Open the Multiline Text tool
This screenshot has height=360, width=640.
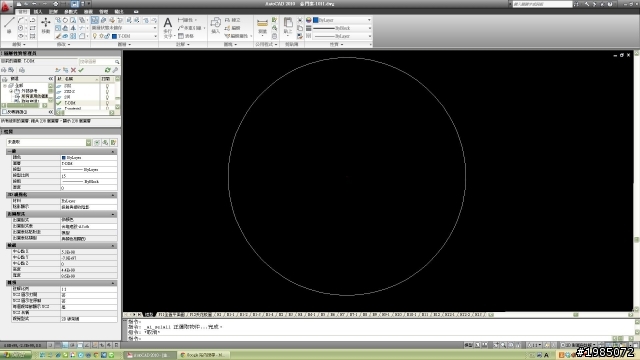[x=167, y=27]
